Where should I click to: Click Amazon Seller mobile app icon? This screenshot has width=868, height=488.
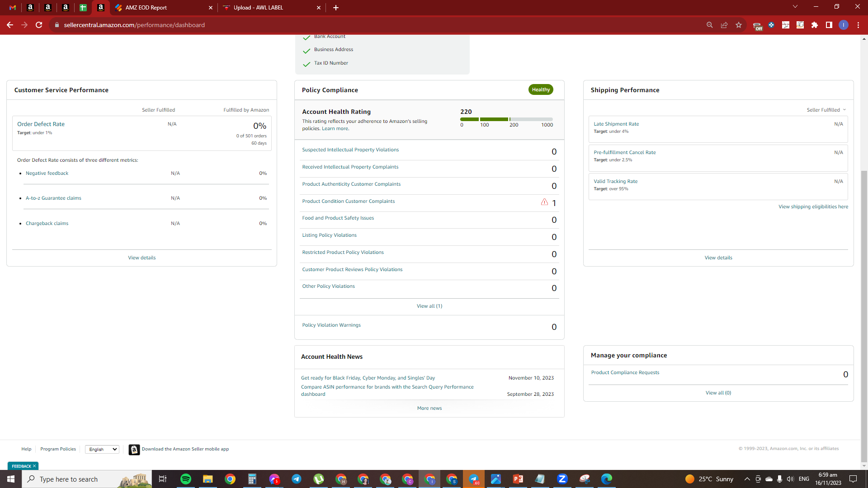pyautogui.click(x=134, y=450)
